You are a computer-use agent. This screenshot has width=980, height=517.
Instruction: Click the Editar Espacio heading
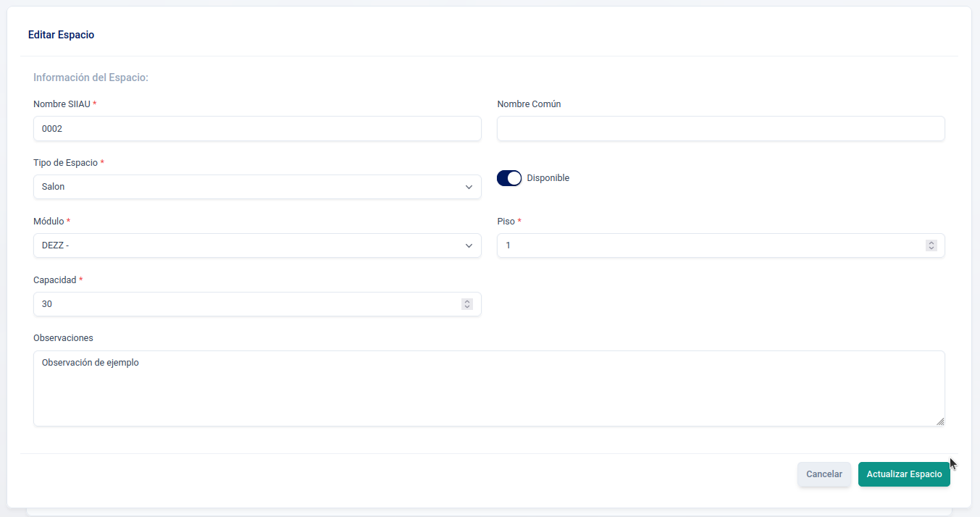pyautogui.click(x=61, y=35)
